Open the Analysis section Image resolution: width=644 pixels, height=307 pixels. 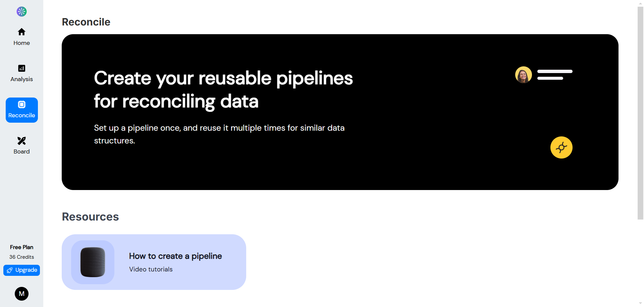tap(21, 73)
